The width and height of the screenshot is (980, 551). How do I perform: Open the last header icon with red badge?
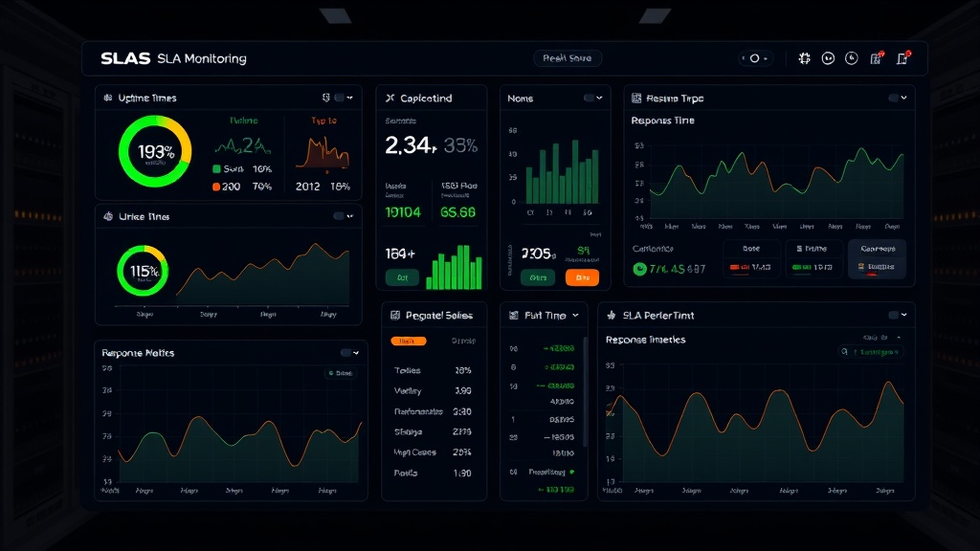coord(903,57)
